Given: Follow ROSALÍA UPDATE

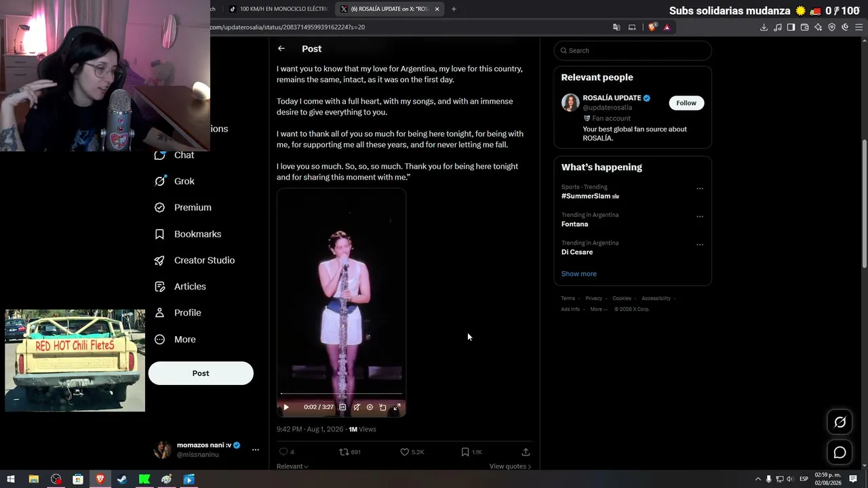Looking at the screenshot, I should [686, 103].
